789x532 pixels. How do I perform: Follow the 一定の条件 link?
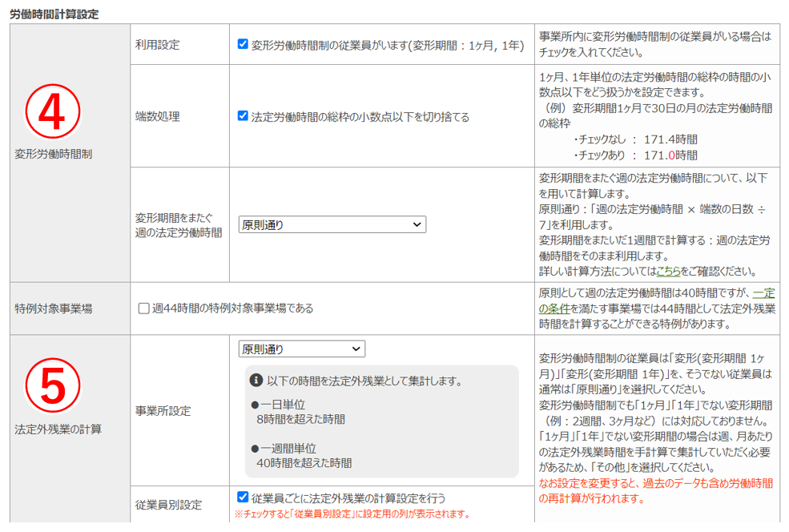pos(656,301)
